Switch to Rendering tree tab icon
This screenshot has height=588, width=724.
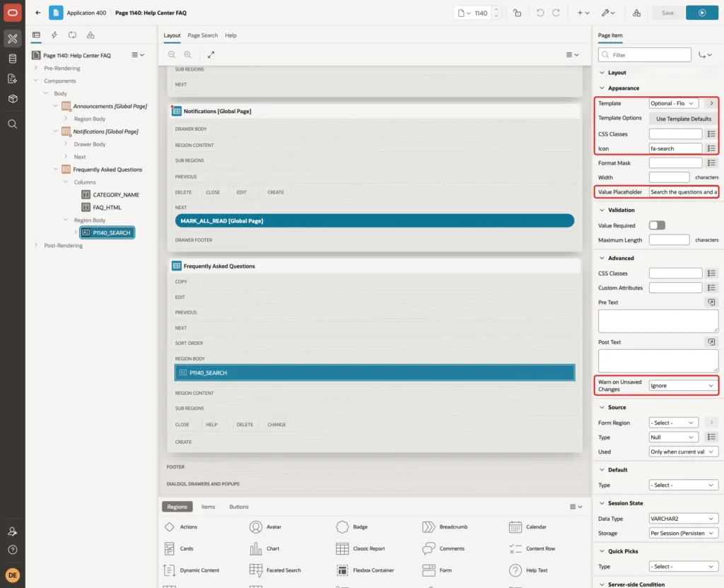coord(36,35)
